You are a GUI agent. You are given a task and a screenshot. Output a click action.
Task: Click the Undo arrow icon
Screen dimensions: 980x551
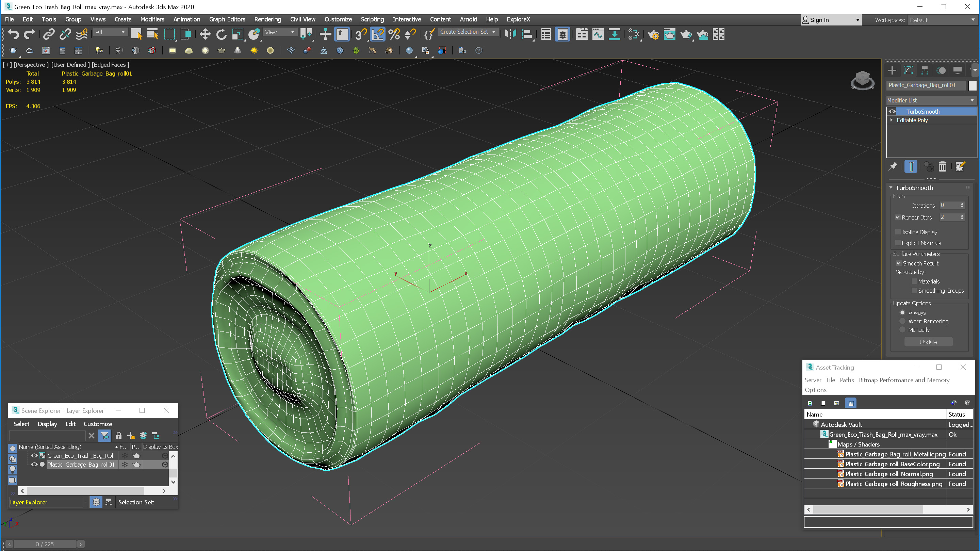pyautogui.click(x=13, y=35)
